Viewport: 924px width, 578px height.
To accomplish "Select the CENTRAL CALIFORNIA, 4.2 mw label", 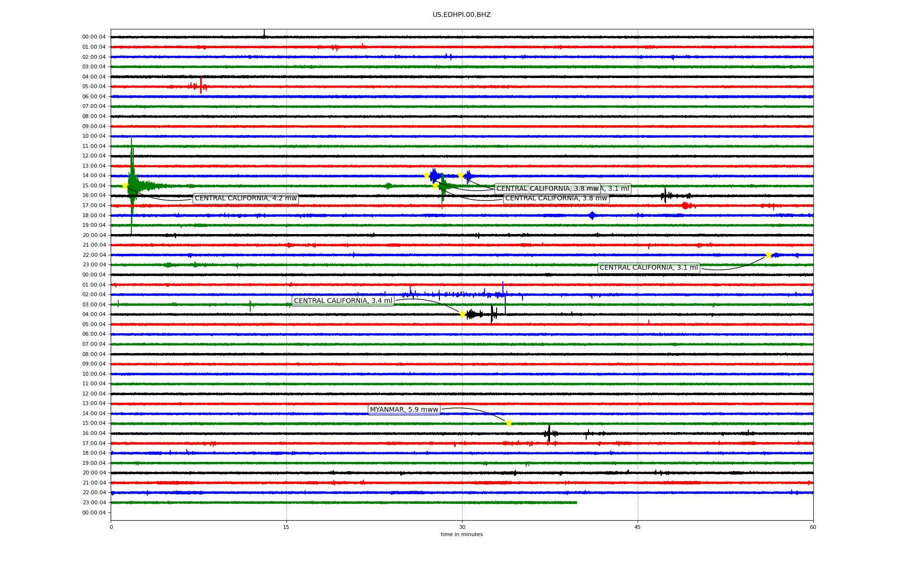I will (245, 198).
